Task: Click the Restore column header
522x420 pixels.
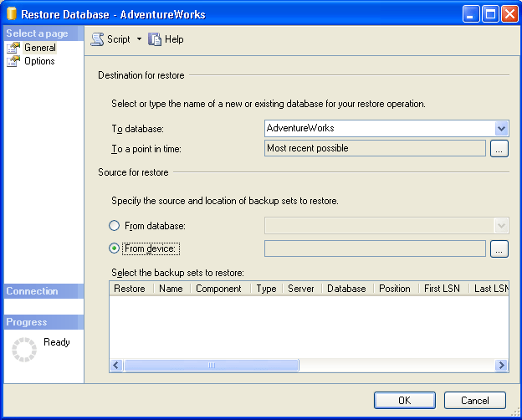Action: [130, 289]
